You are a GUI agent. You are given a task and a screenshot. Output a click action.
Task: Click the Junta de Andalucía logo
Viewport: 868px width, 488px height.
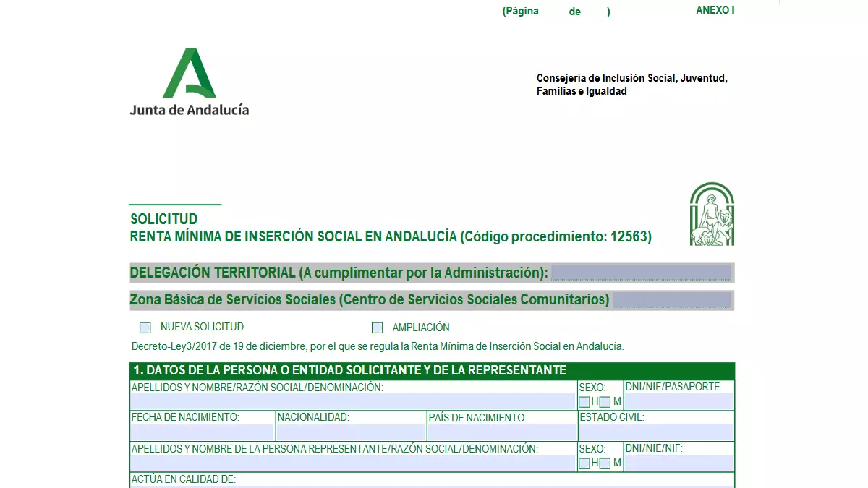point(190,82)
